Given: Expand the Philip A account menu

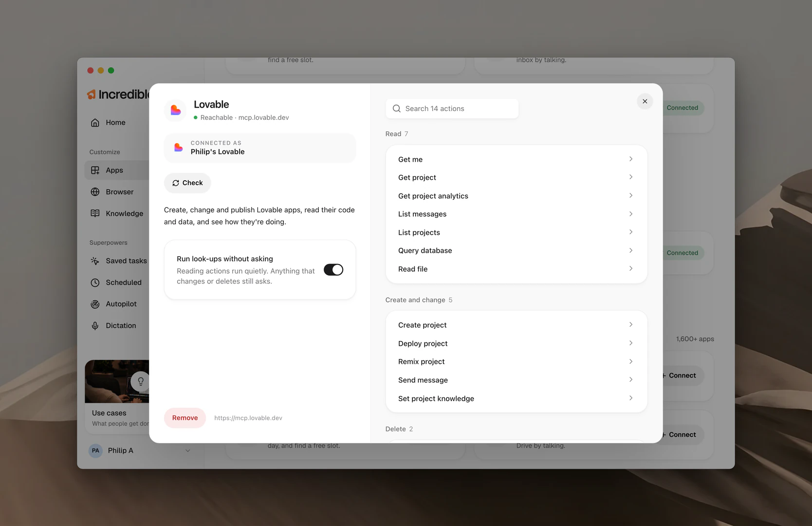Looking at the screenshot, I should click(x=188, y=451).
